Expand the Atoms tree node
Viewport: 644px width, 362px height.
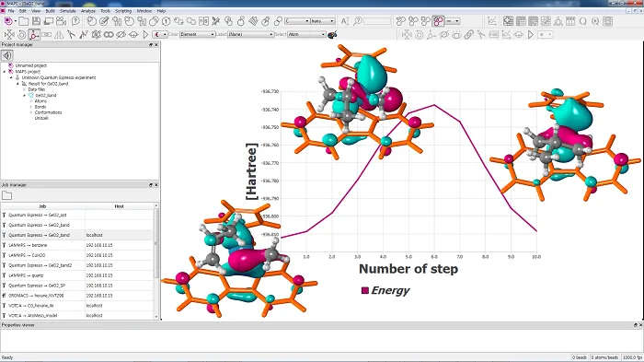coord(31,100)
